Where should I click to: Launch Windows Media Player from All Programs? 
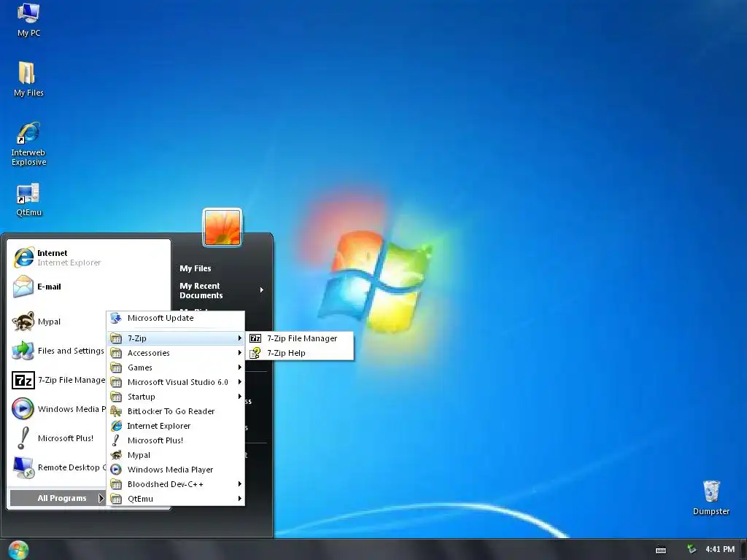coord(175,470)
